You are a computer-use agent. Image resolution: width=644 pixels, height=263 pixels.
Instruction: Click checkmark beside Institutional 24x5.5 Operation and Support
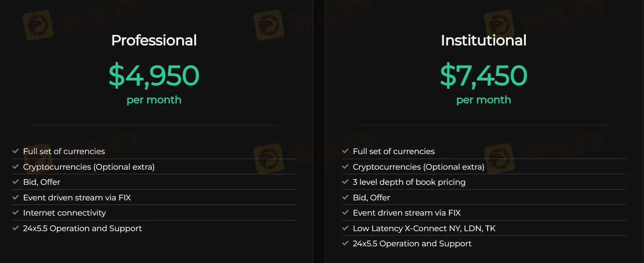[345, 243]
